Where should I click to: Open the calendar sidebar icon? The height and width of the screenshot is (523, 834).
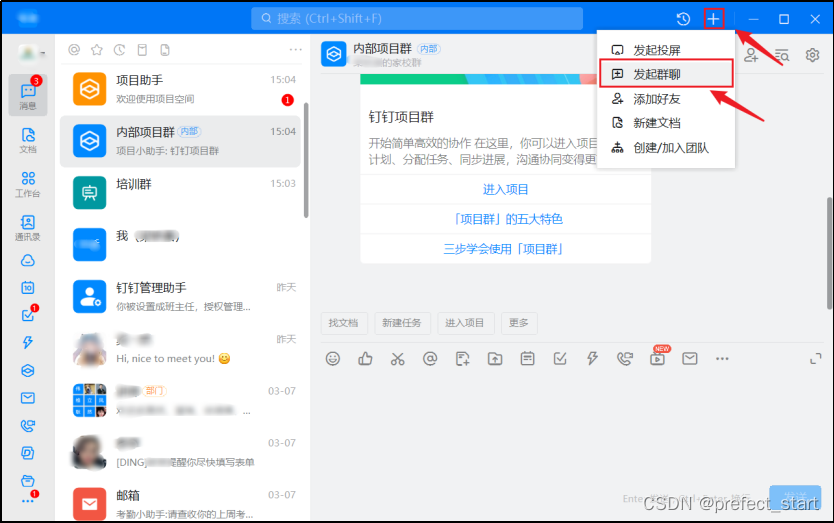coord(28,288)
